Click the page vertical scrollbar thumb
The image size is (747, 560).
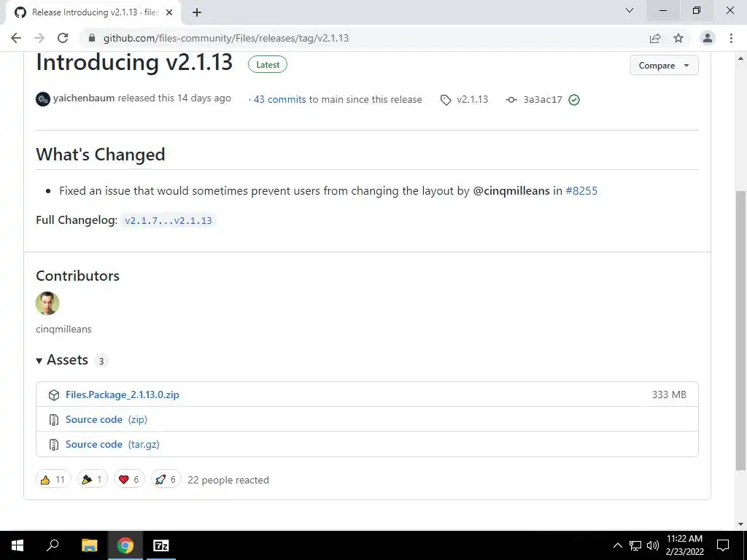[740, 330]
